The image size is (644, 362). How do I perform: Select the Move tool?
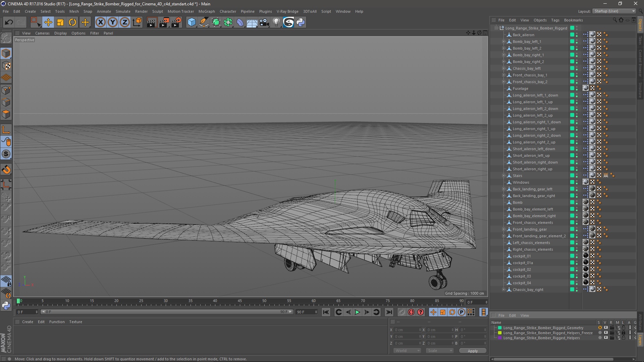(x=48, y=22)
